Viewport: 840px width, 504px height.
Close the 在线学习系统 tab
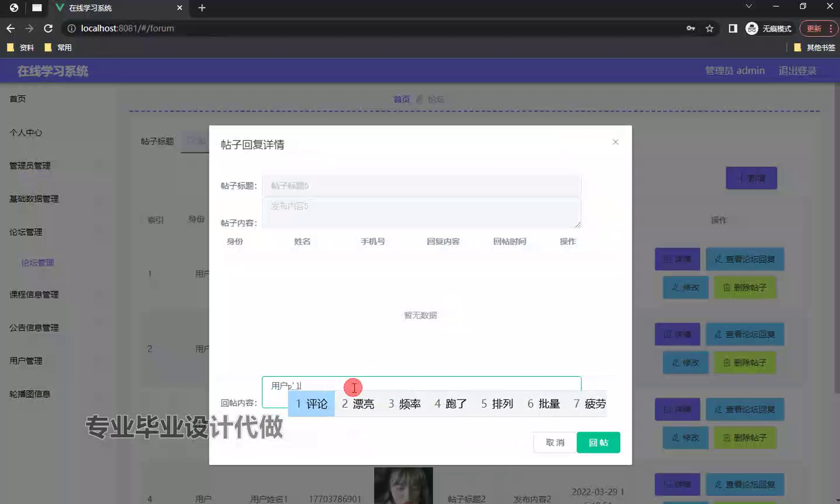[x=180, y=8]
